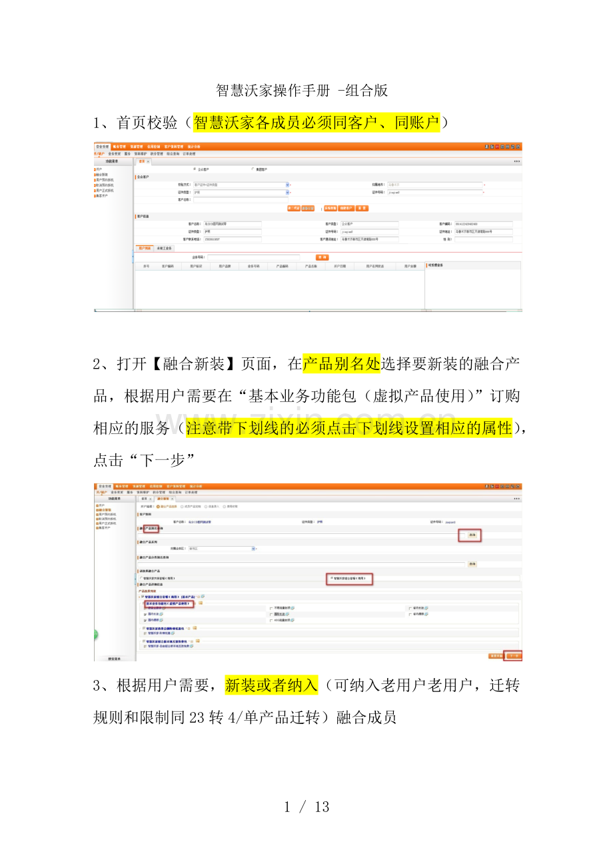Toggle the 省内长途 checkbox

(410, 608)
